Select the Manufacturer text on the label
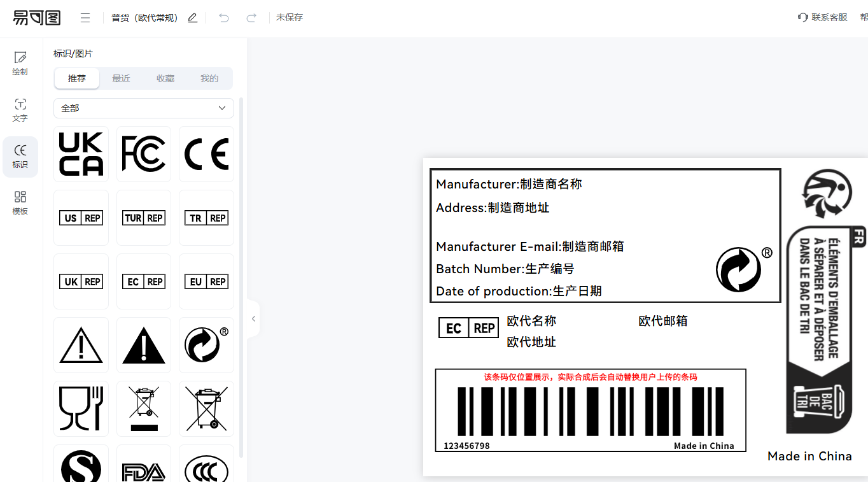 [x=509, y=184]
